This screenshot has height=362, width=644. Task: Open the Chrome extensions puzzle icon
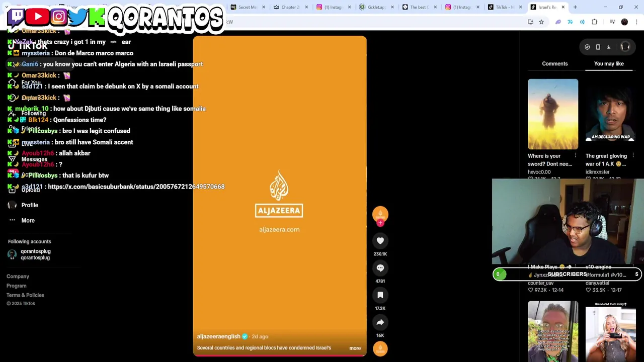tap(595, 22)
